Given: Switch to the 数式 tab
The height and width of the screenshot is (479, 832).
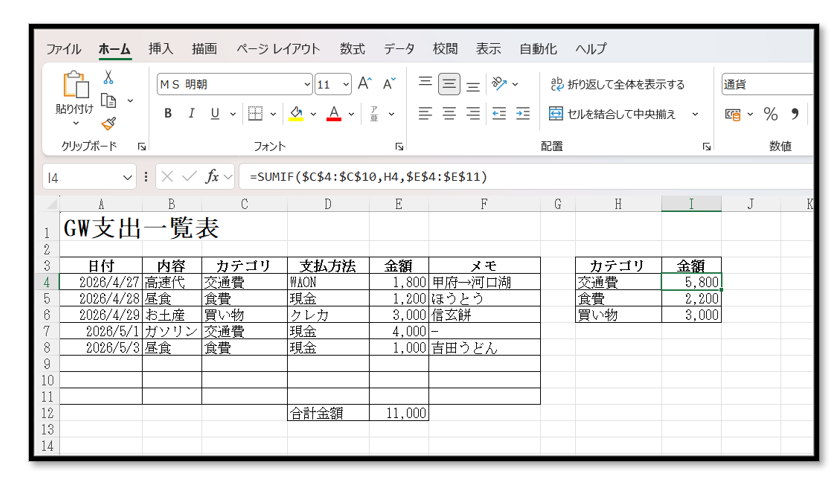Looking at the screenshot, I should 352,49.
